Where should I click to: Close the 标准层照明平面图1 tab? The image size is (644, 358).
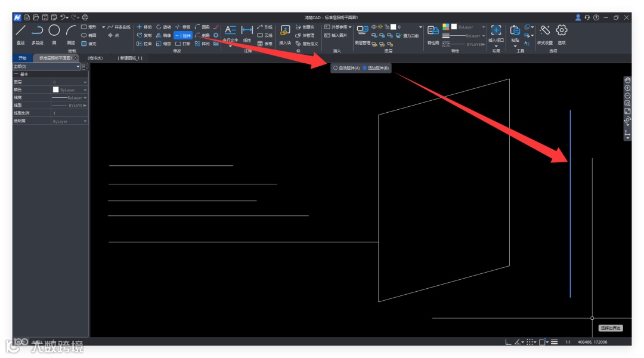(x=76, y=58)
